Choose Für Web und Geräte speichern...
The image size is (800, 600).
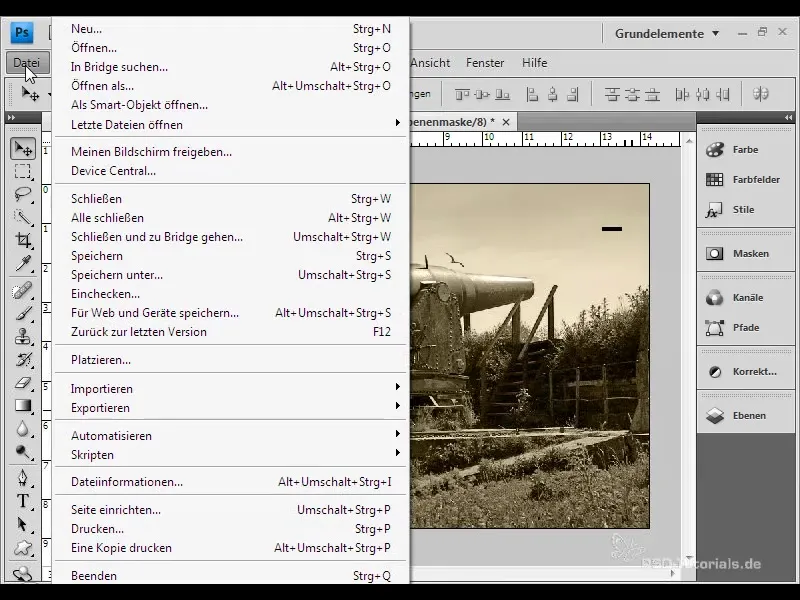pos(155,313)
